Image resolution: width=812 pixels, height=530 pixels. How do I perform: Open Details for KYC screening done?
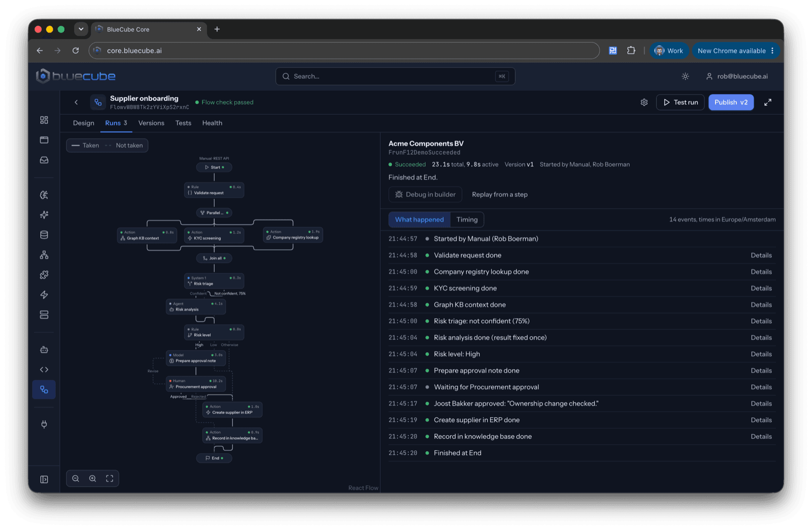[761, 289]
